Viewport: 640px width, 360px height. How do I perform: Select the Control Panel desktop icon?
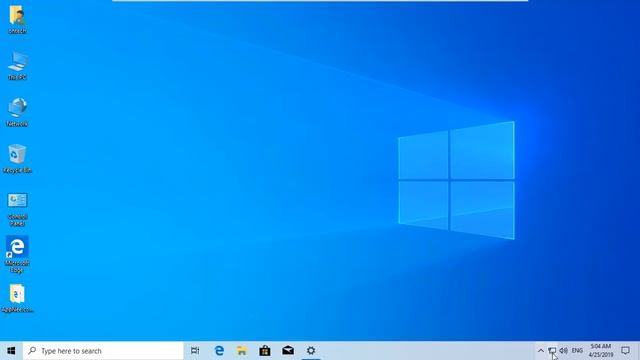tap(17, 209)
